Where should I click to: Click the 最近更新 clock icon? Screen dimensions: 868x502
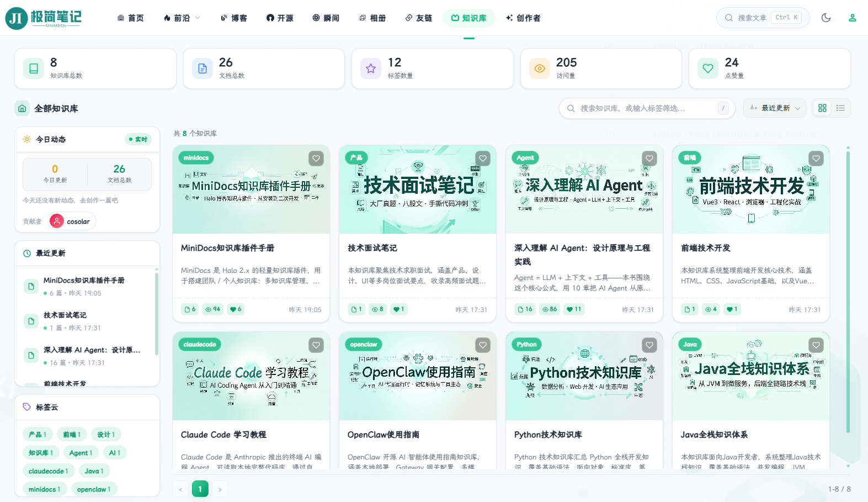click(27, 253)
